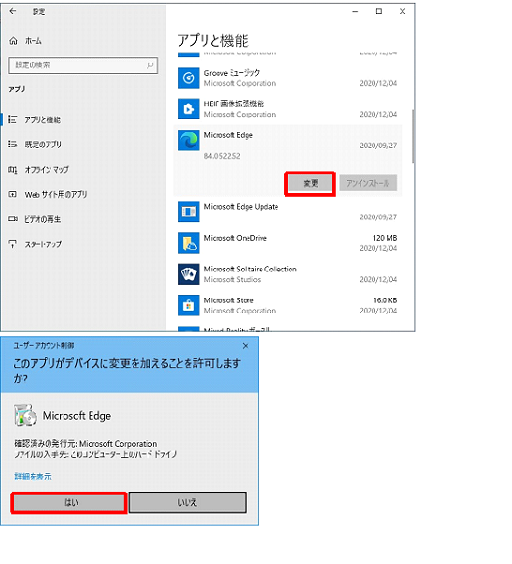Click the 変更 button for Microsoft Edge

pos(310,184)
